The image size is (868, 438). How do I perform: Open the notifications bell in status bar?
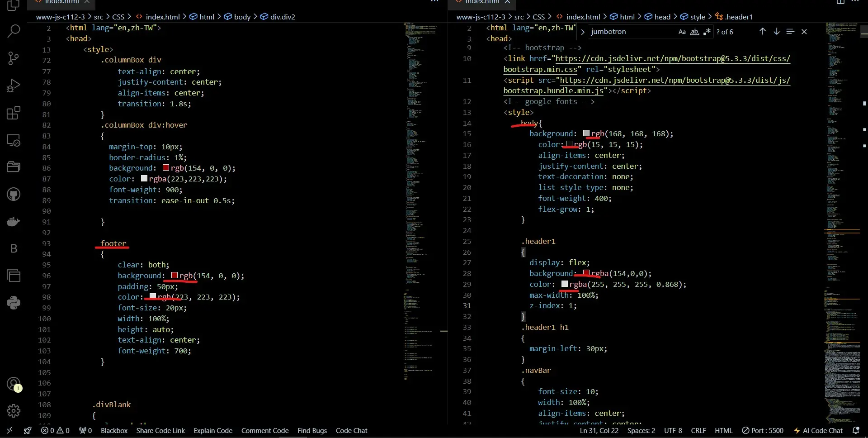tap(855, 431)
